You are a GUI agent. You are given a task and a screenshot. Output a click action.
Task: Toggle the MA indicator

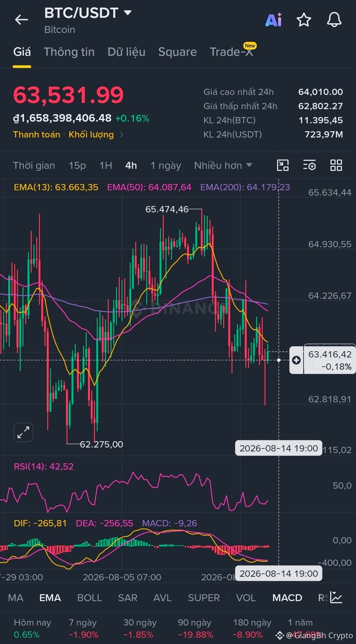point(15,598)
